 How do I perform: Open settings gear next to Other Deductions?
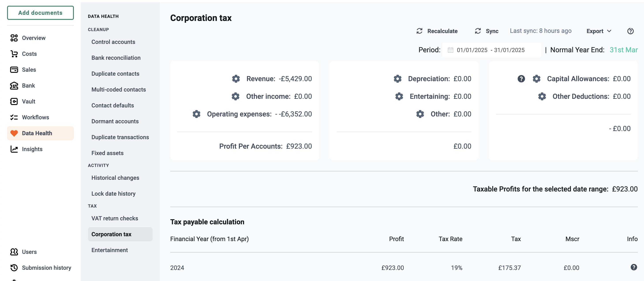[x=542, y=96]
